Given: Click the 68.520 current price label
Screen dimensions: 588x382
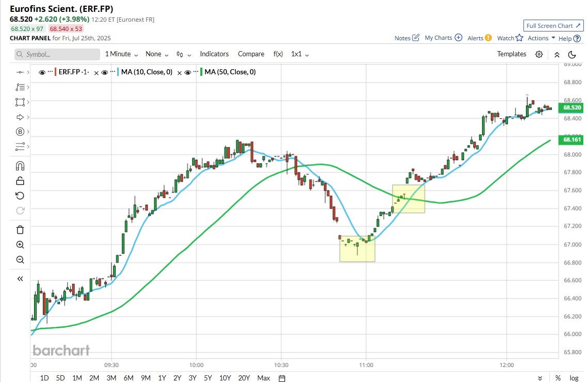Looking at the screenshot, I should point(571,107).
